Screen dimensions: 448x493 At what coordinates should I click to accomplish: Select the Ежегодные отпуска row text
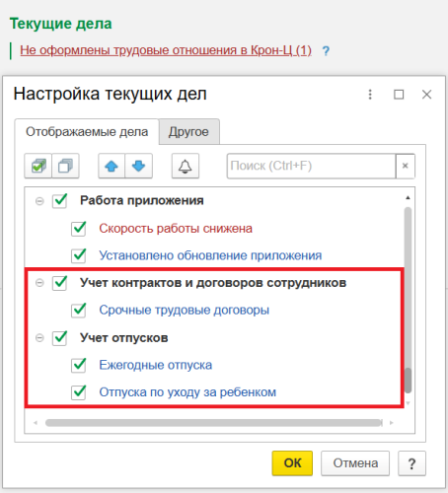point(156,365)
